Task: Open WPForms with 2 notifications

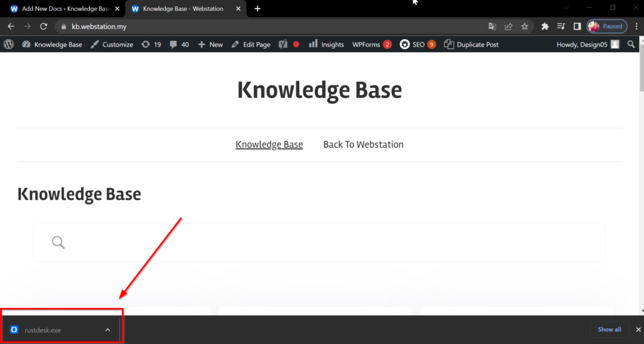Action: (x=372, y=44)
